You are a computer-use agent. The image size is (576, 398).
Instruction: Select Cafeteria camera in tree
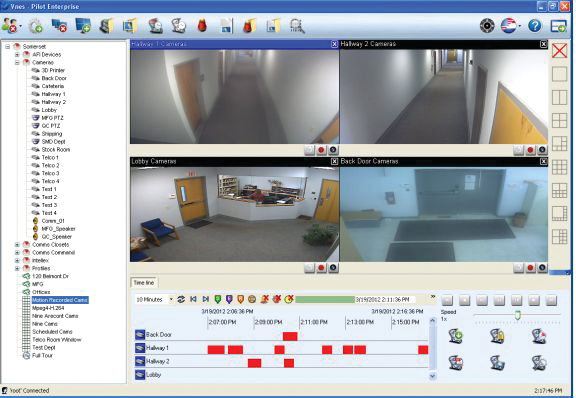(x=53, y=86)
